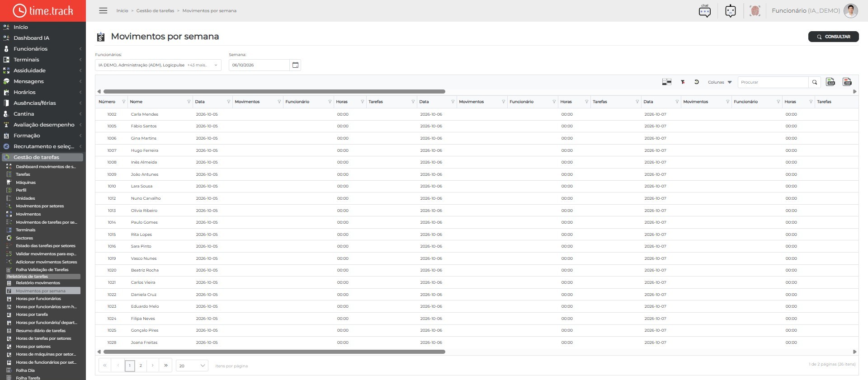Clear grid filters icon
The image size is (868, 380).
click(x=683, y=82)
